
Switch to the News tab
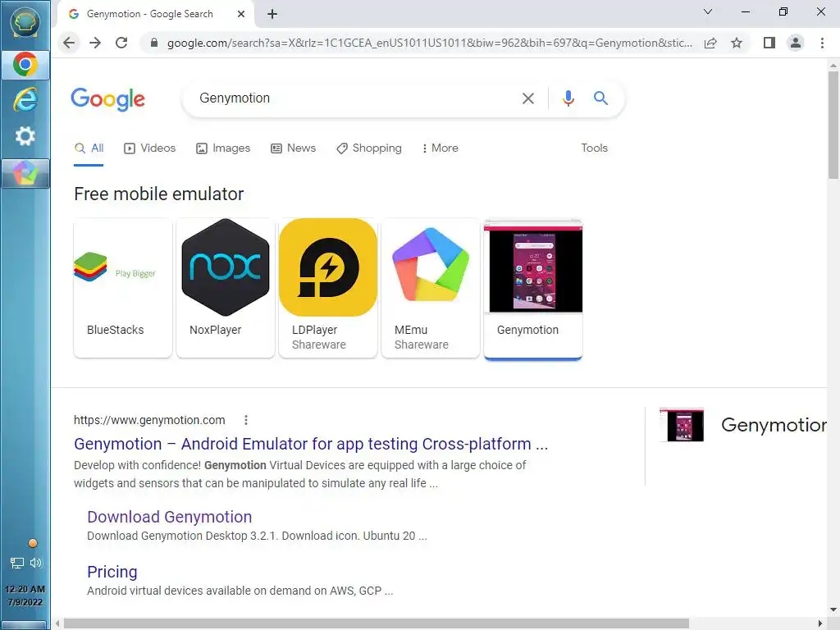pyautogui.click(x=293, y=148)
